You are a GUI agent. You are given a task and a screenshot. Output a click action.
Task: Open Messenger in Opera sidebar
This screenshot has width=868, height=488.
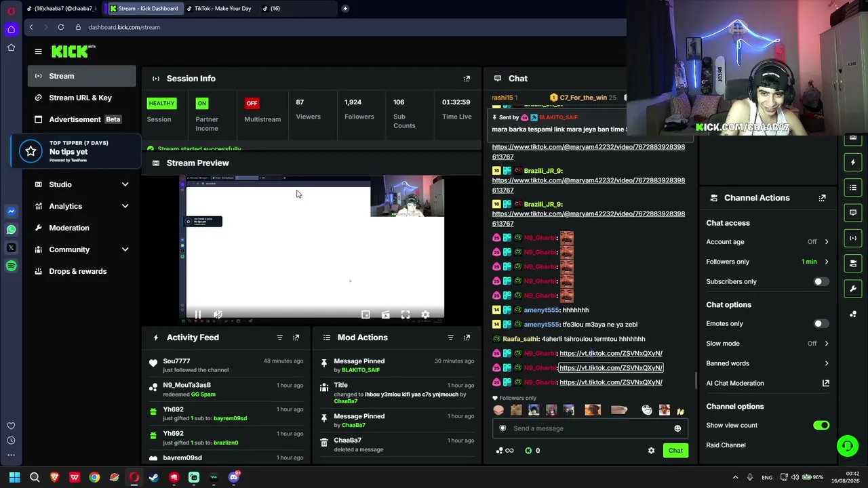click(x=11, y=211)
